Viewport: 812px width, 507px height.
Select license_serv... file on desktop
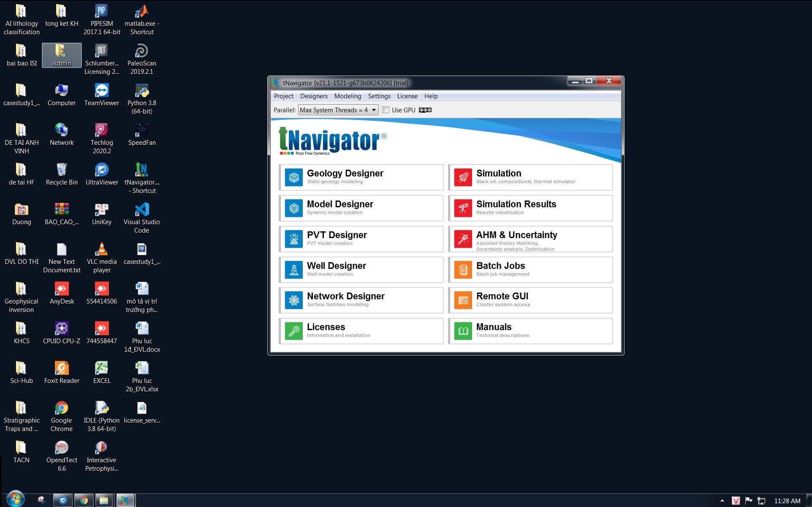[x=142, y=412]
